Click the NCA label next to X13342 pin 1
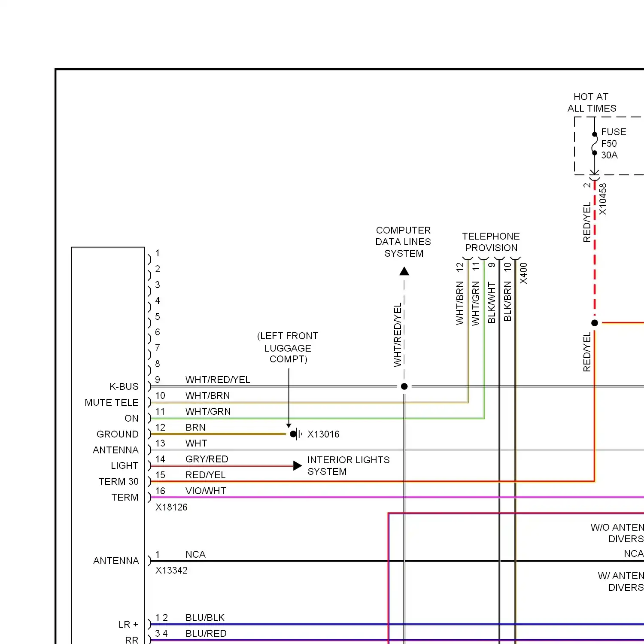Viewport: 644px width, 644px height. tap(195, 554)
